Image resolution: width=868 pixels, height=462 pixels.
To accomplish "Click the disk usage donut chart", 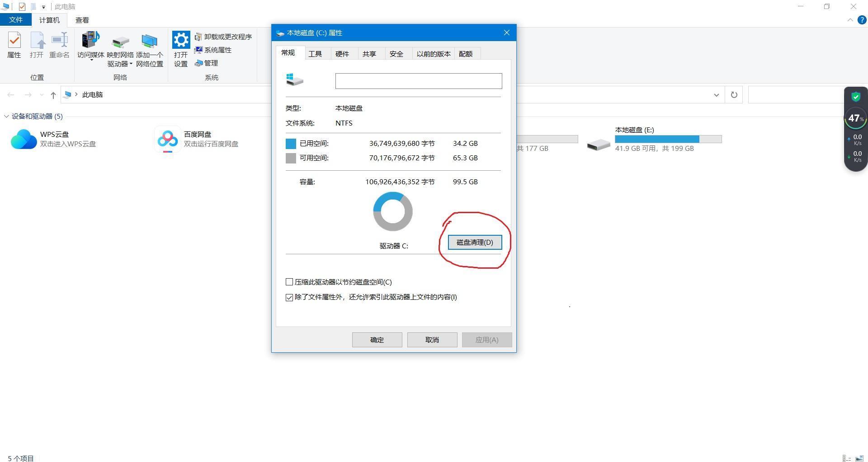I will pos(393,211).
